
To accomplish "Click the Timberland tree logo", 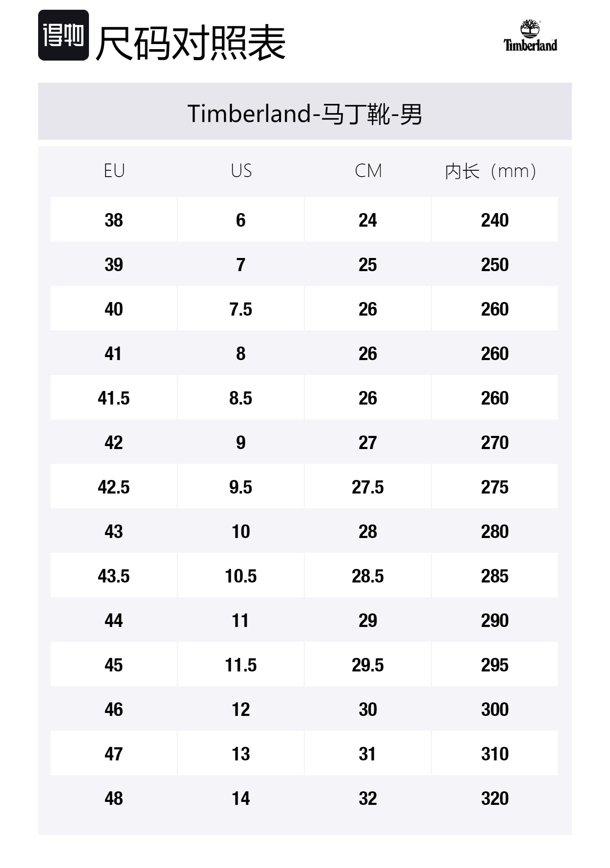I will (x=530, y=36).
